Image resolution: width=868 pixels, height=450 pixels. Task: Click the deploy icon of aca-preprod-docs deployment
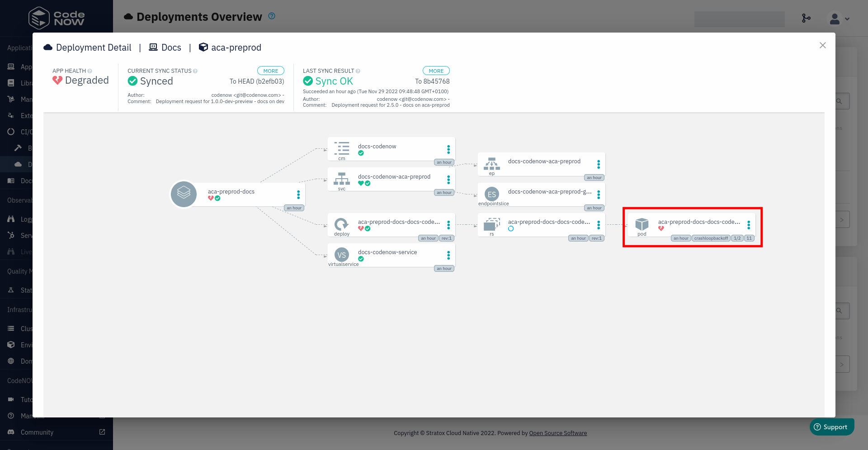click(x=342, y=224)
